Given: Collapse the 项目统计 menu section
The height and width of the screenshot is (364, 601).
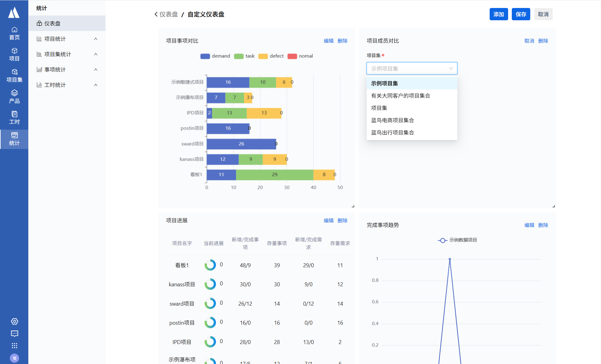Looking at the screenshot, I should (x=96, y=39).
